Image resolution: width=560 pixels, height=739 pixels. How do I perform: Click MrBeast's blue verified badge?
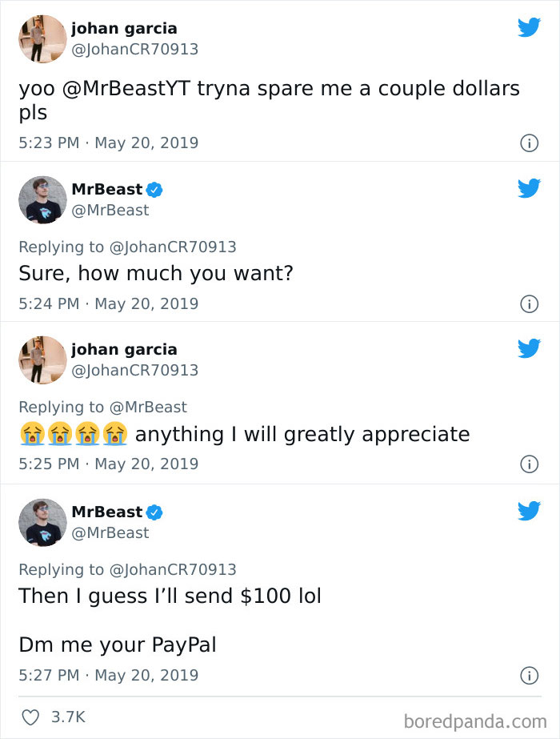pyautogui.click(x=154, y=189)
